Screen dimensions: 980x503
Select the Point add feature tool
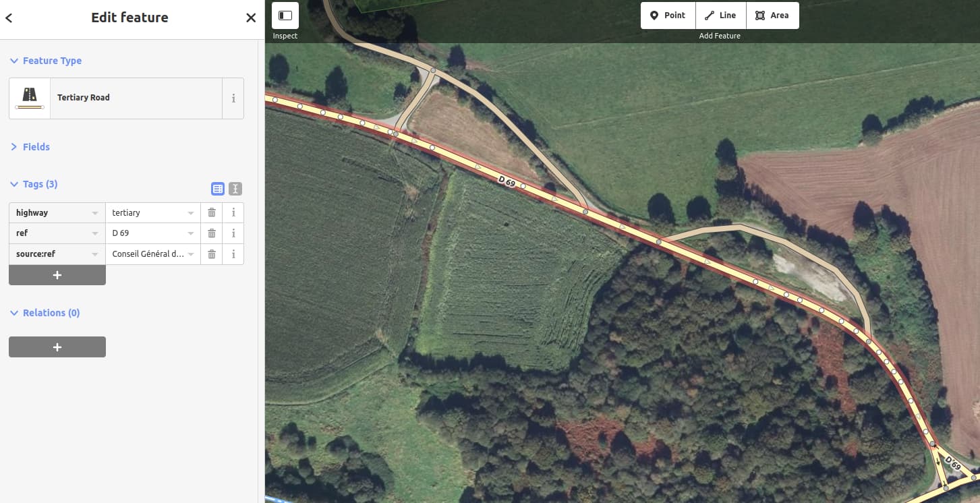click(668, 16)
